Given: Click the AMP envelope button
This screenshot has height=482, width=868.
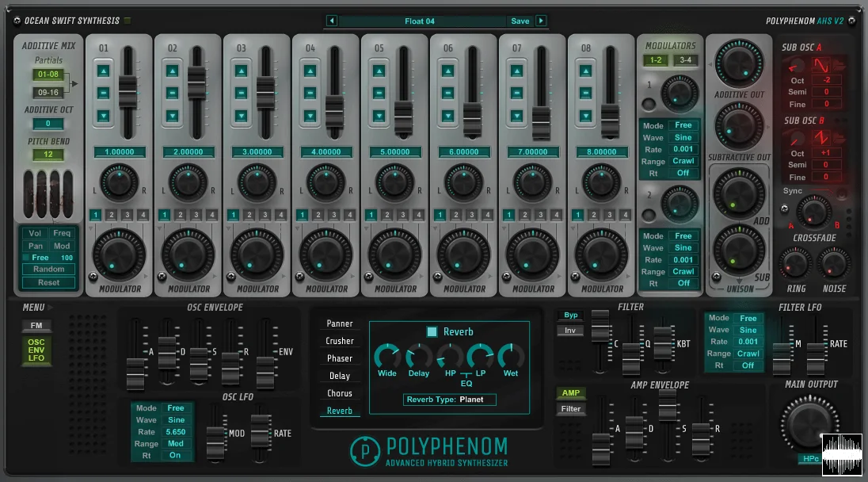Looking at the screenshot, I should 571,392.
